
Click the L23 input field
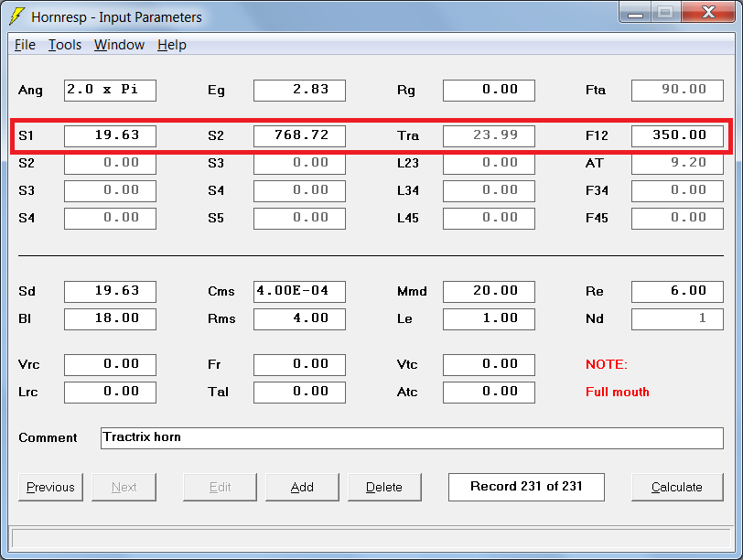point(489,164)
